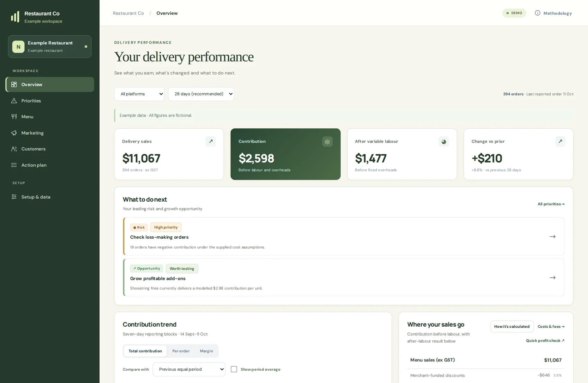Click the Restaurant Co breadcrumb
This screenshot has width=588, height=383.
(x=128, y=13)
